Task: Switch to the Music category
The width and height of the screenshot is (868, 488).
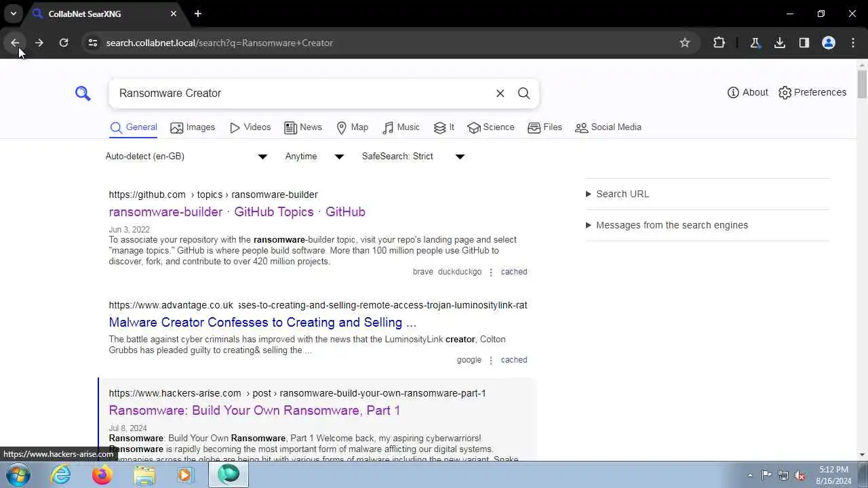Action: 401,127
